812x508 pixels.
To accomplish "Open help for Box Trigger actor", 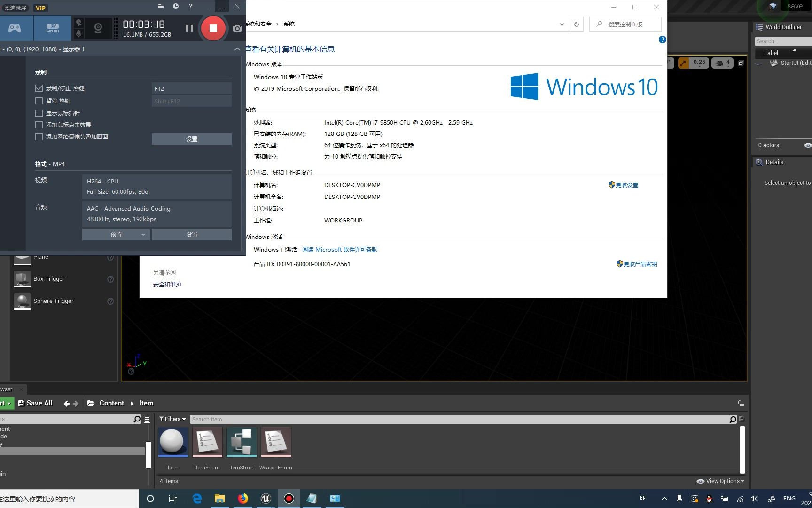I will pyautogui.click(x=110, y=279).
